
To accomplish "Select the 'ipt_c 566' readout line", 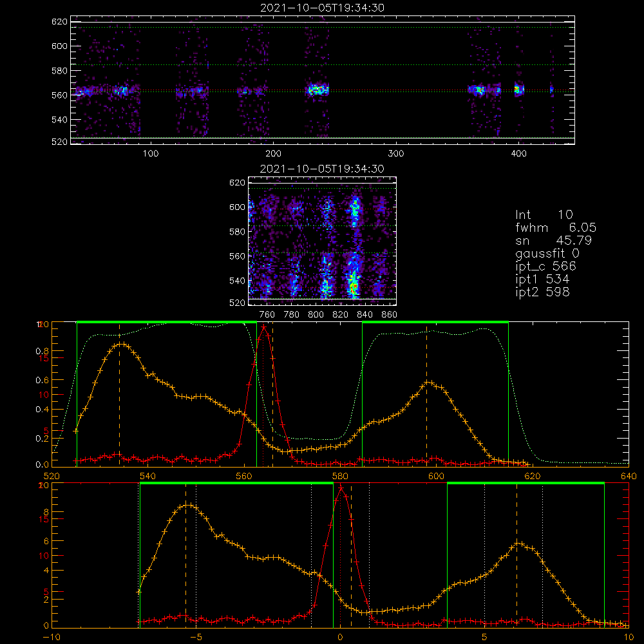I will [x=546, y=266].
